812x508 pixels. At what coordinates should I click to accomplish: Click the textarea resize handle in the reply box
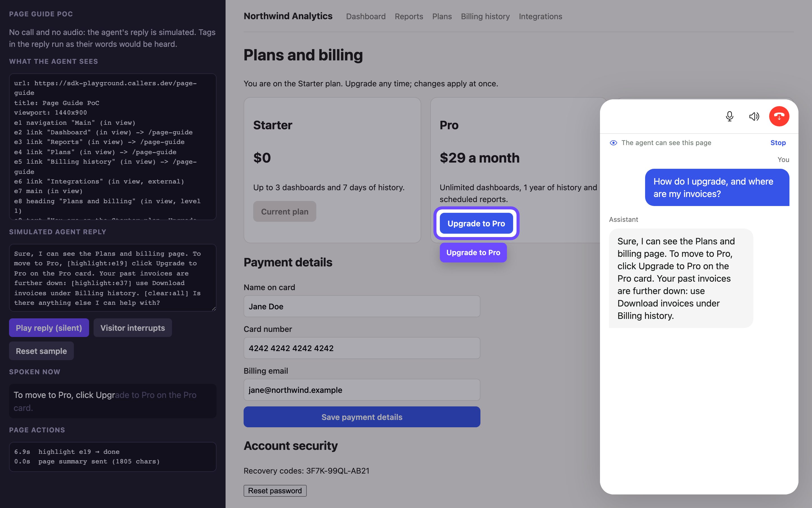coord(214,309)
